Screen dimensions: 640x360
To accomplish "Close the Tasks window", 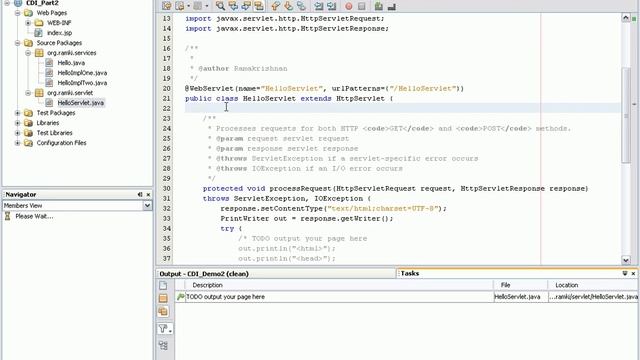I will point(633,273).
